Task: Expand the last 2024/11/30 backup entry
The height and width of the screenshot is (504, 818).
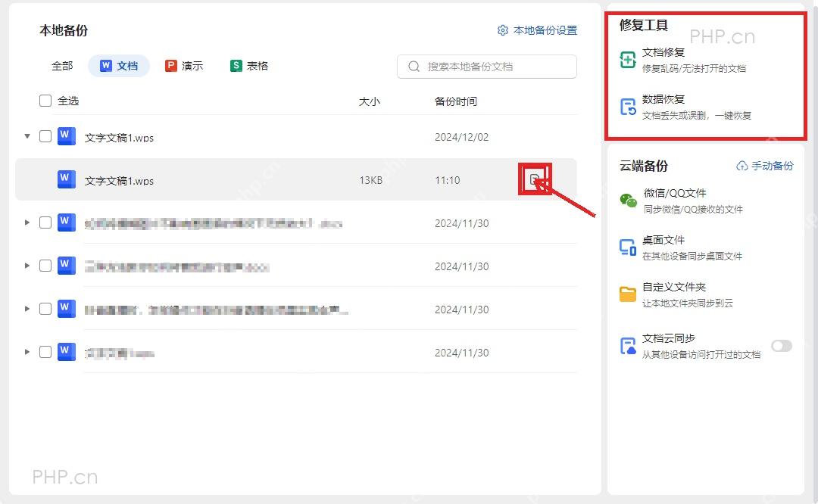Action: (x=27, y=352)
